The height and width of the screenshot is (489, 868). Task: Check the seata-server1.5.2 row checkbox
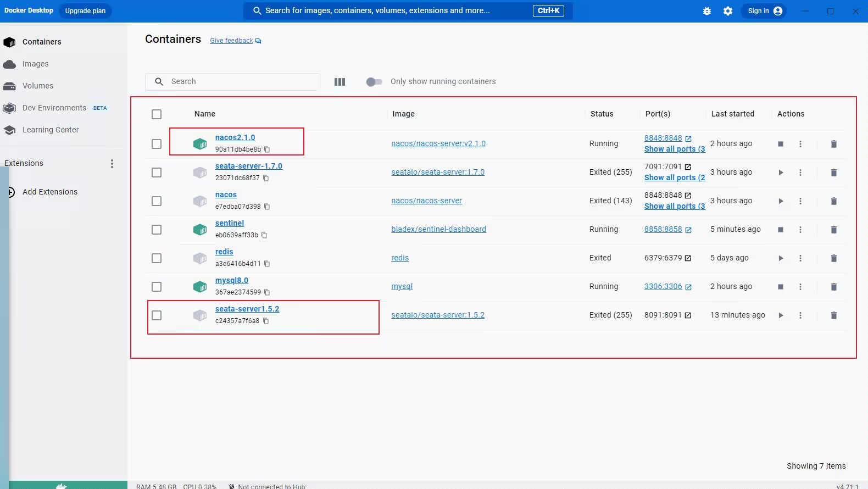[x=157, y=315]
